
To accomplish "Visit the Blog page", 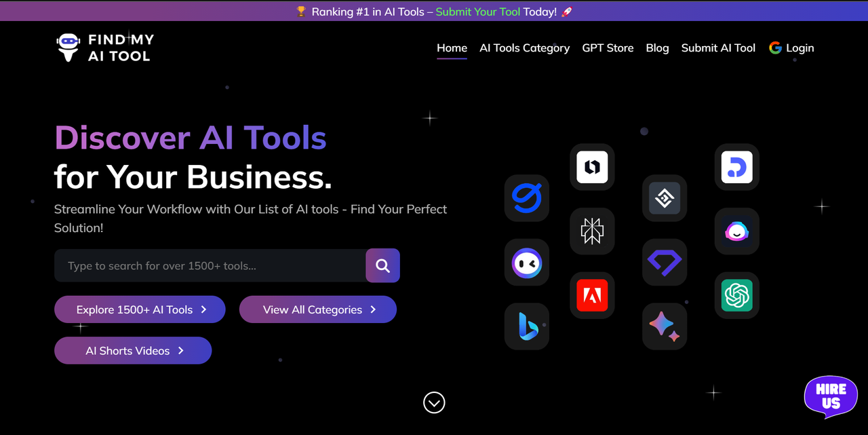I will pos(657,48).
